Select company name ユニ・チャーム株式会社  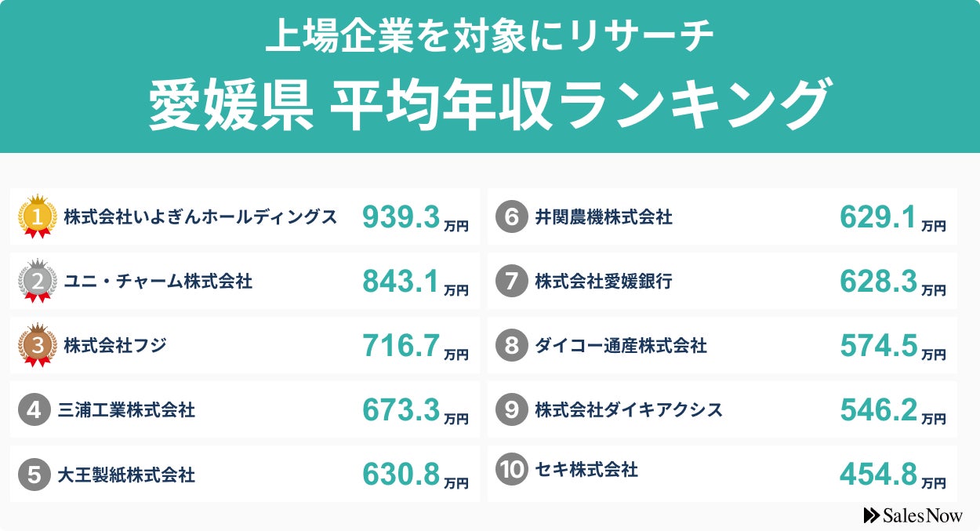point(158,282)
